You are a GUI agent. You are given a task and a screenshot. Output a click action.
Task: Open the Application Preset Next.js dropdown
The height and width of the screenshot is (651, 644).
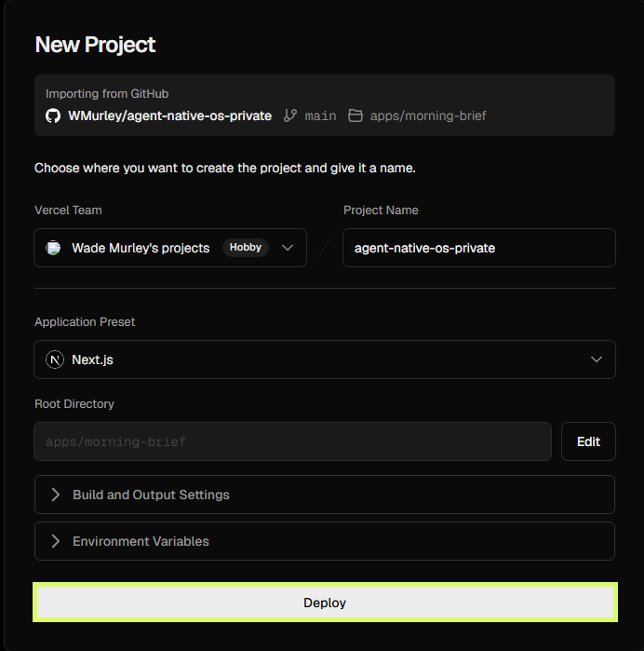point(325,359)
